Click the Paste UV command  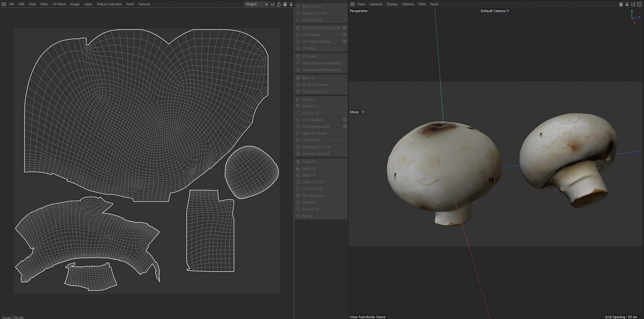pyautogui.click(x=321, y=169)
